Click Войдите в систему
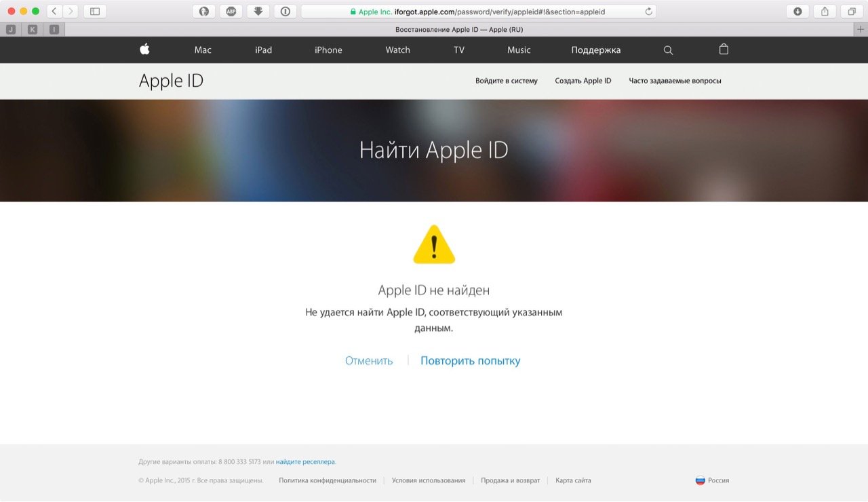The image size is (868, 502). click(507, 81)
